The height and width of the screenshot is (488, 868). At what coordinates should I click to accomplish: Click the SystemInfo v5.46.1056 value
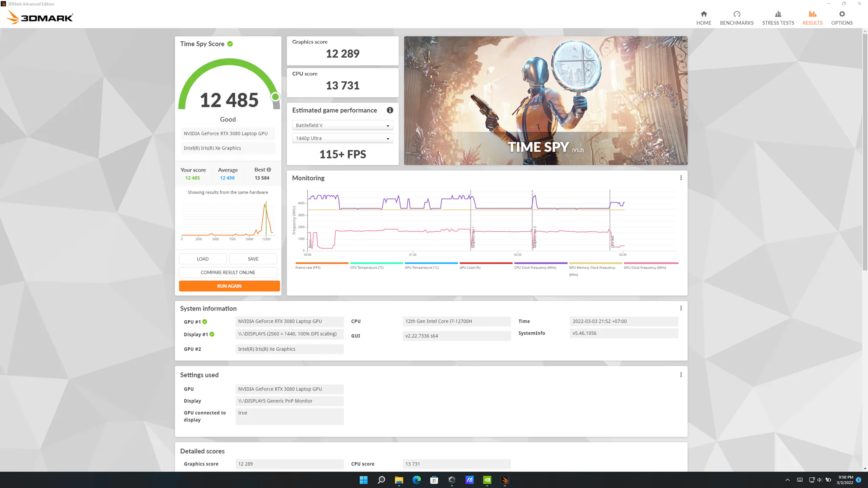pyautogui.click(x=624, y=333)
